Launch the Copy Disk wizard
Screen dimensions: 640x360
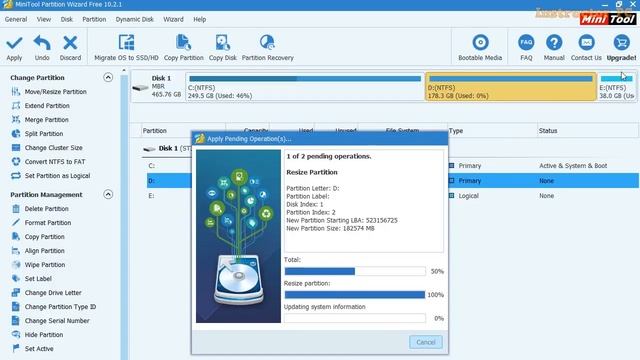222,48
